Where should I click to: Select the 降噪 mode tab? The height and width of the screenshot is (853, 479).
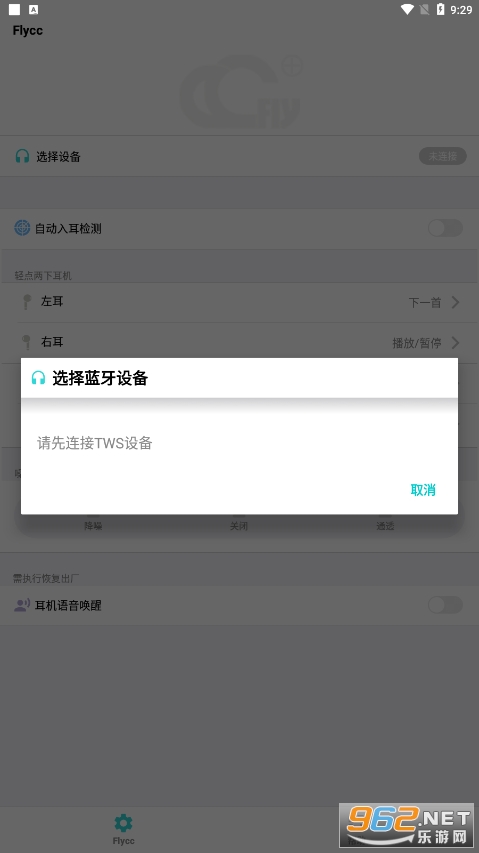click(x=93, y=526)
